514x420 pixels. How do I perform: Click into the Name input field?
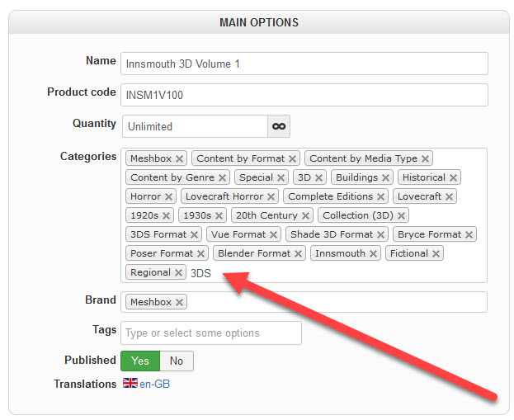[x=304, y=64]
